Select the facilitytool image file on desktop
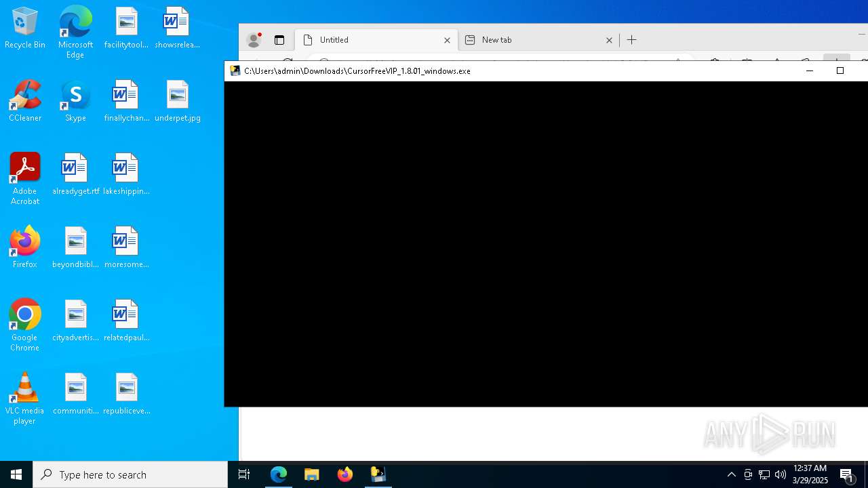The width and height of the screenshot is (868, 488). [x=126, y=28]
